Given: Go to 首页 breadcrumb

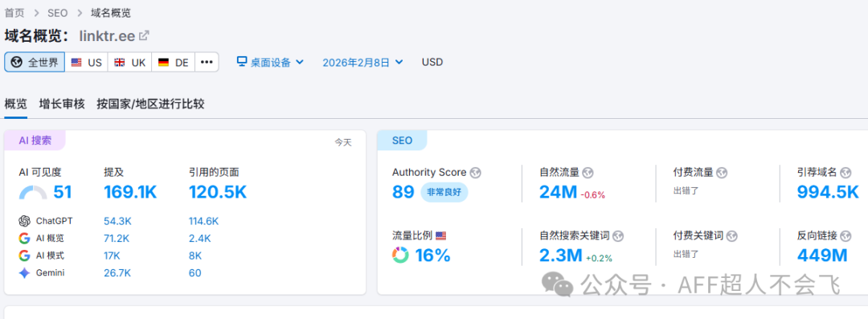Looking at the screenshot, I should 14,13.
